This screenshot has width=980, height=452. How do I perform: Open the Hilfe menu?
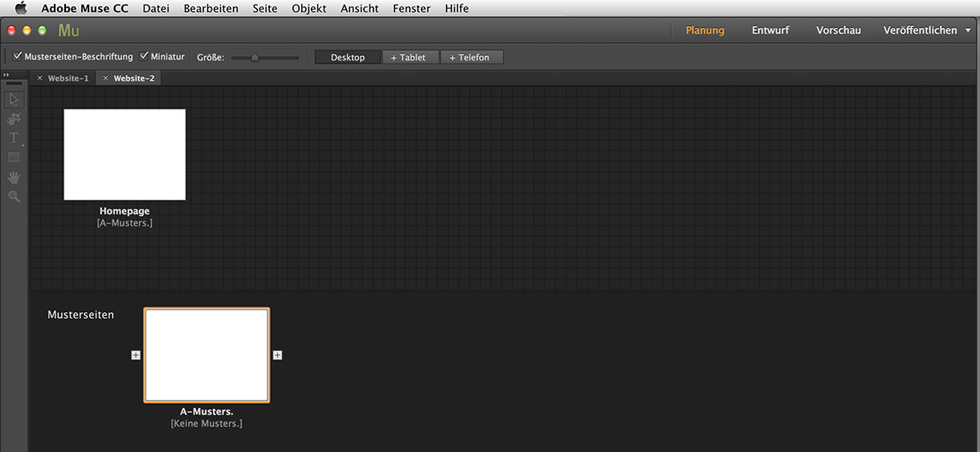point(457,8)
